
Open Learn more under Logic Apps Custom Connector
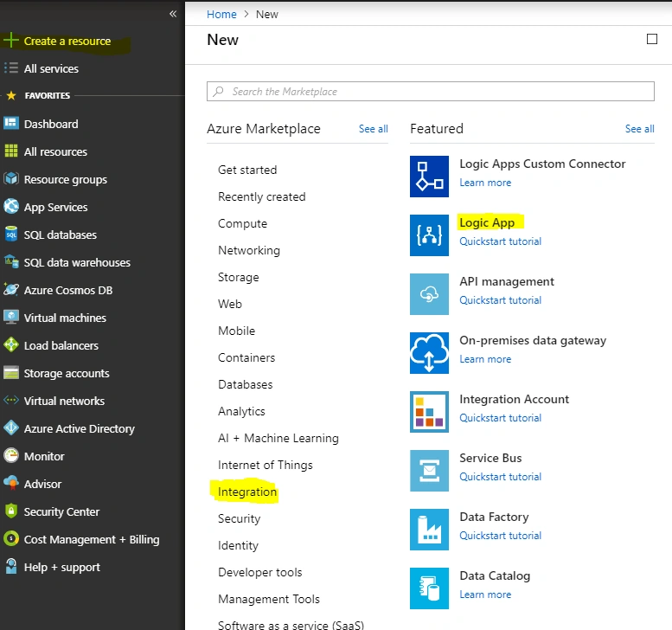point(485,183)
